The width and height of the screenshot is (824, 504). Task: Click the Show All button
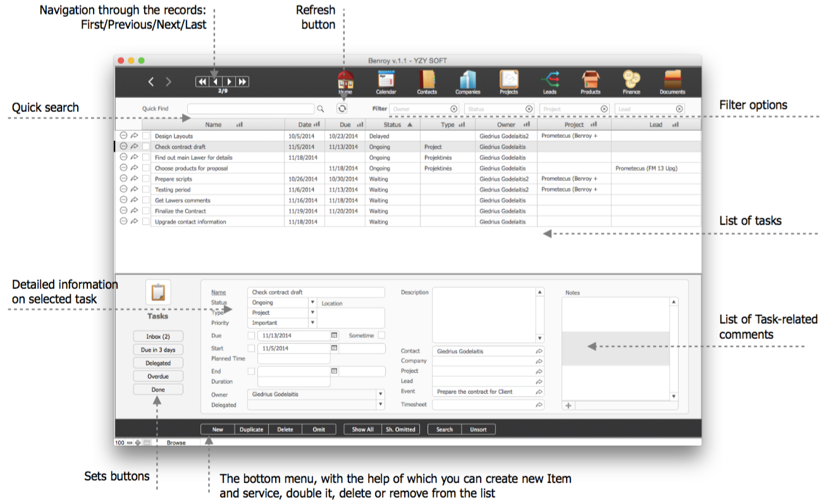(362, 429)
